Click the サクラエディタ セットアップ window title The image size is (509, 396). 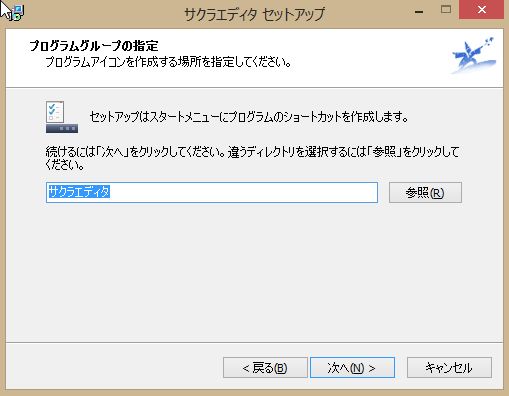[254, 14]
